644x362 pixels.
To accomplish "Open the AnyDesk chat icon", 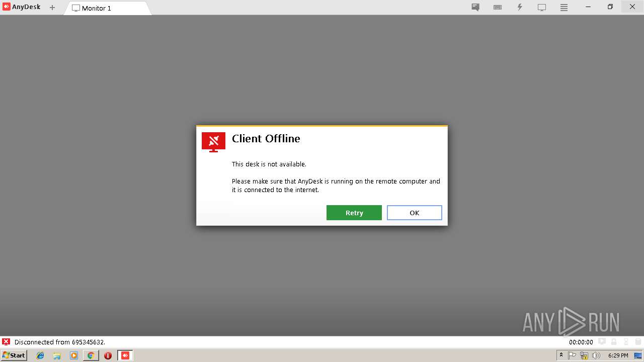I will pyautogui.click(x=475, y=8).
